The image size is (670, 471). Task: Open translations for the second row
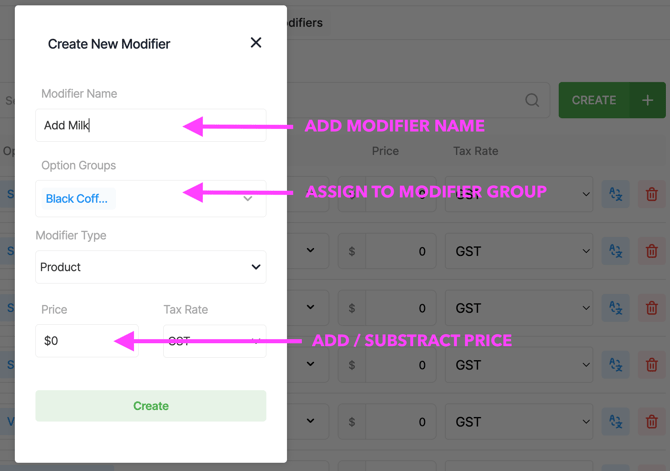[x=616, y=251]
